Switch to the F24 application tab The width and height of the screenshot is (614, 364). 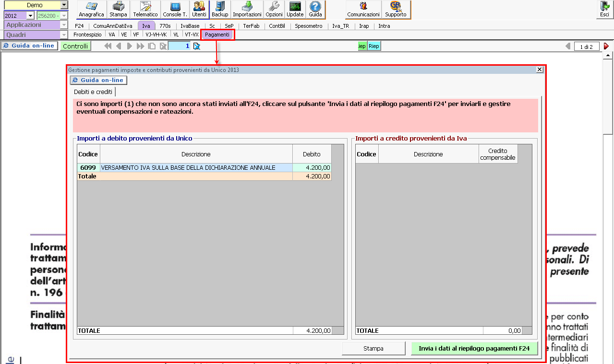coord(79,26)
